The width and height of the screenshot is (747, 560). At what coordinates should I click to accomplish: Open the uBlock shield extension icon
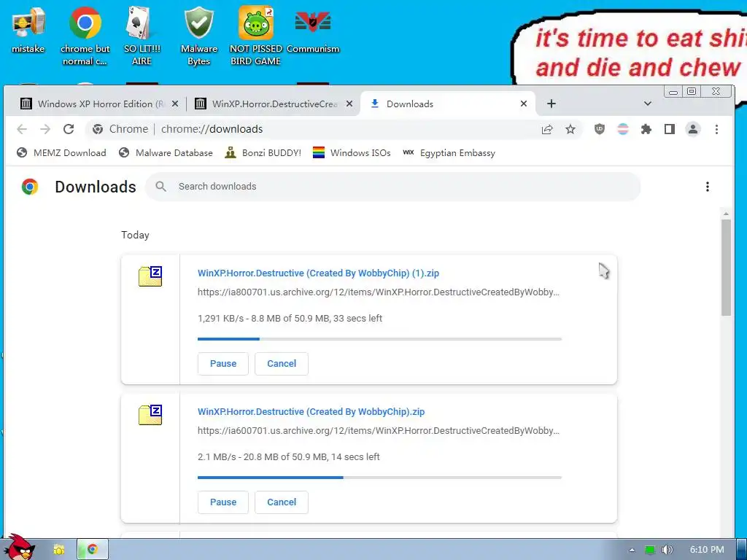tap(600, 129)
